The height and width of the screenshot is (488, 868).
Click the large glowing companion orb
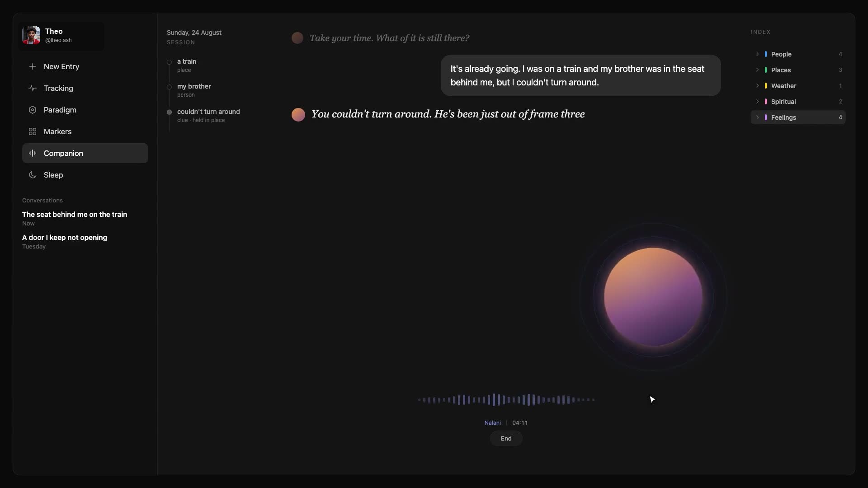click(653, 297)
